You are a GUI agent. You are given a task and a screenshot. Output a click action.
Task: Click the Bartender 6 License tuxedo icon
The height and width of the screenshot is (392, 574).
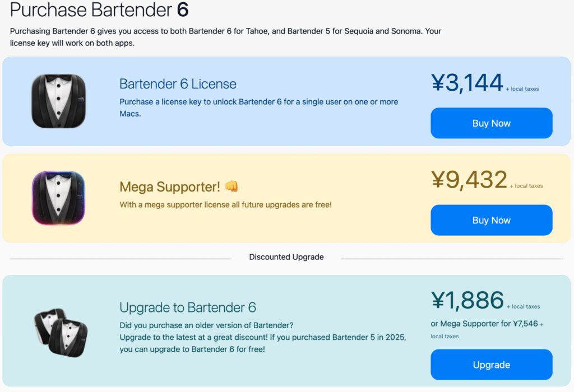(x=58, y=101)
